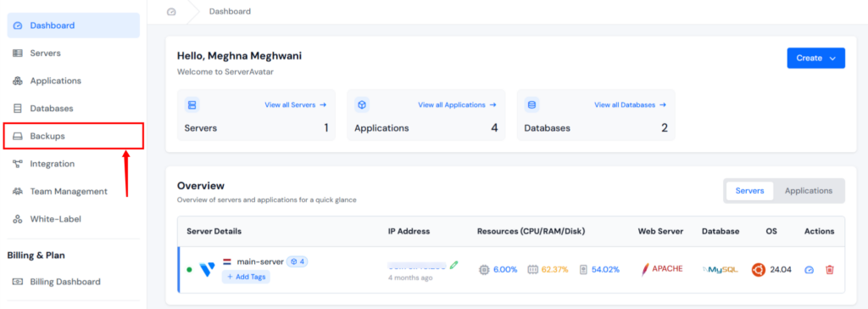
Task: Click the Integration nodes icon in sidebar
Action: coord(18,164)
